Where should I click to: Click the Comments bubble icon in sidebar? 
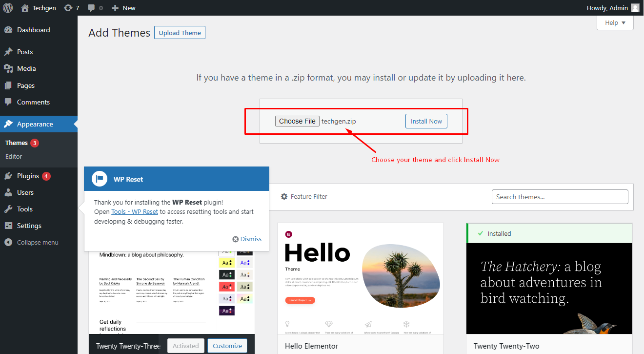coord(8,102)
